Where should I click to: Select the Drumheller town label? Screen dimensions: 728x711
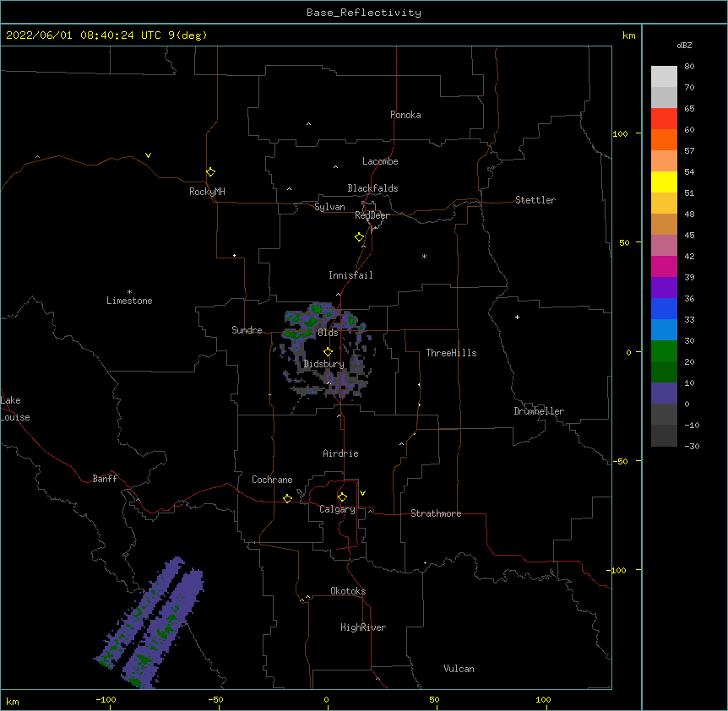click(x=539, y=411)
